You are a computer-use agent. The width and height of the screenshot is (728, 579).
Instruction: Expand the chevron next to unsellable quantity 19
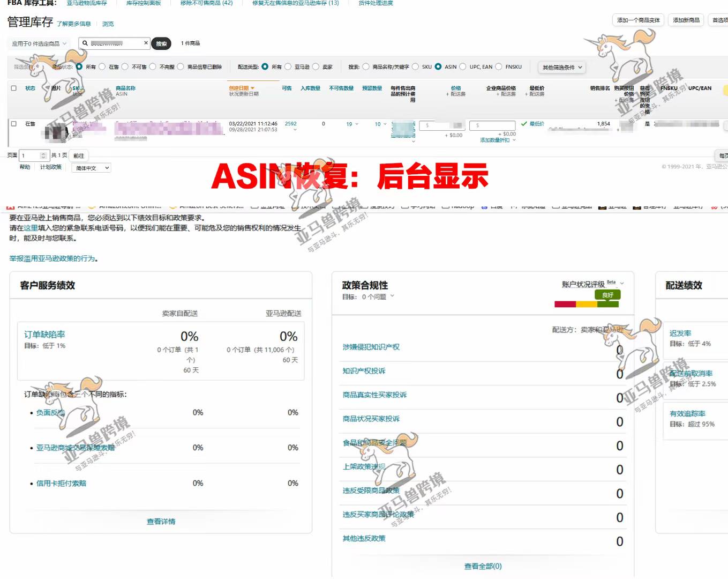pos(357,124)
